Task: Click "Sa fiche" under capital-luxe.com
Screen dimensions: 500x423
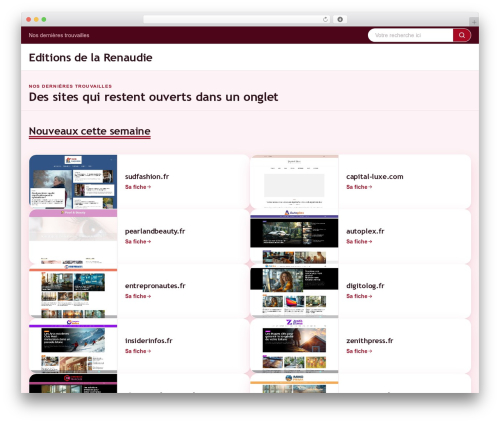Action: [359, 187]
